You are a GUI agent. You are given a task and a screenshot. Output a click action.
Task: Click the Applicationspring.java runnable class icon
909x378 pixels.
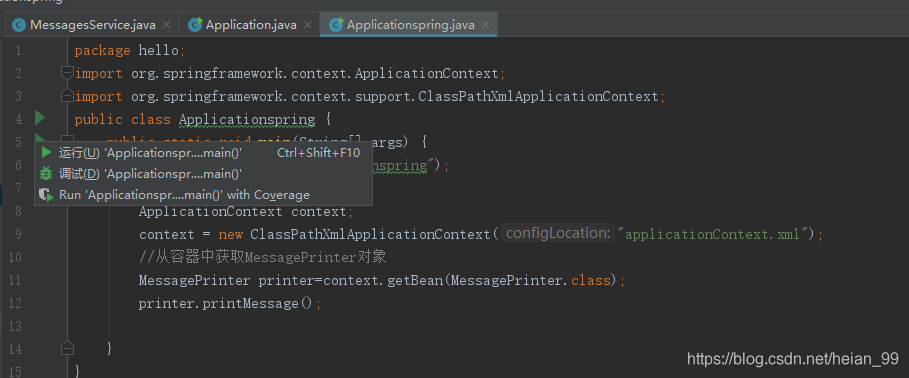336,25
